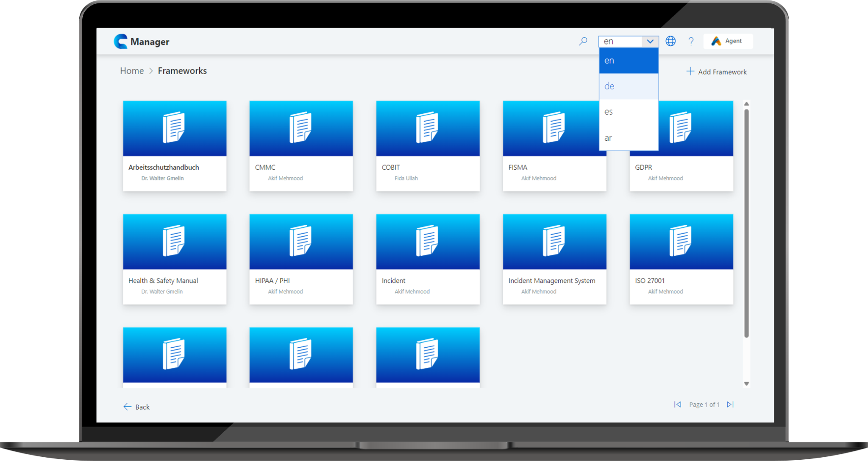Image resolution: width=868 pixels, height=461 pixels.
Task: Choose 'ar' from language list
Action: coord(628,138)
